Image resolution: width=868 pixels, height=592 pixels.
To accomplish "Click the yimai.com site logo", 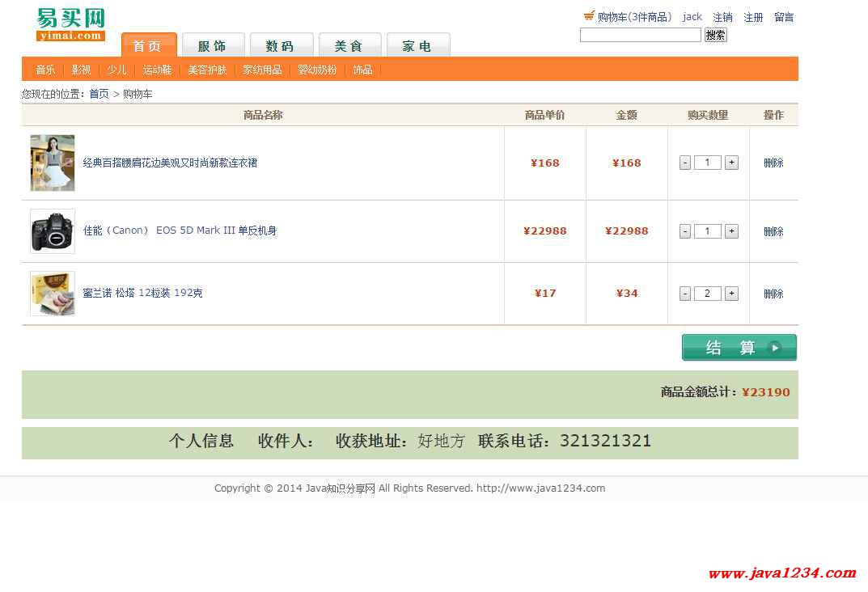I will click(71, 25).
